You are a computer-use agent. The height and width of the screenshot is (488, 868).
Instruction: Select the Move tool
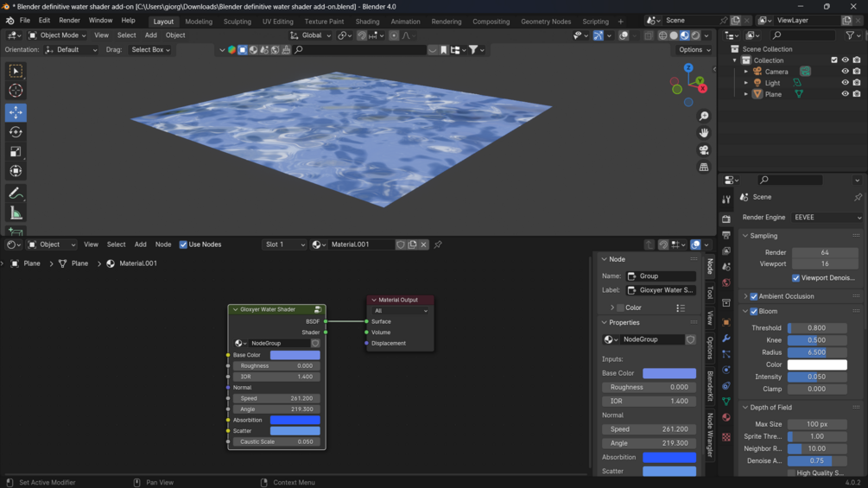[x=16, y=112]
